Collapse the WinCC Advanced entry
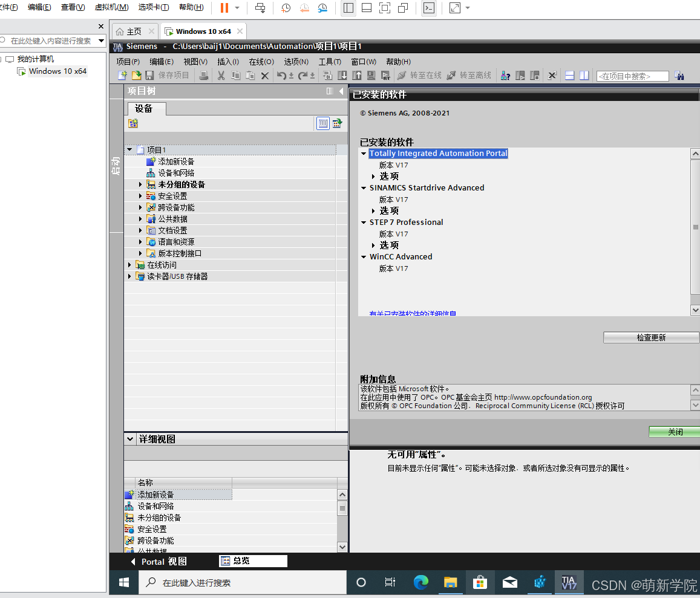The width and height of the screenshot is (700, 598). click(364, 257)
